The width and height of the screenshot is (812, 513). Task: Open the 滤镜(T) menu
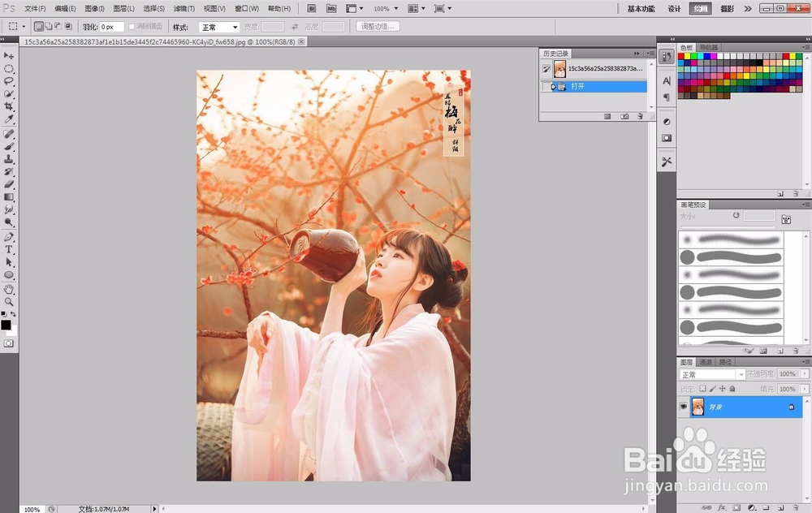(x=184, y=9)
